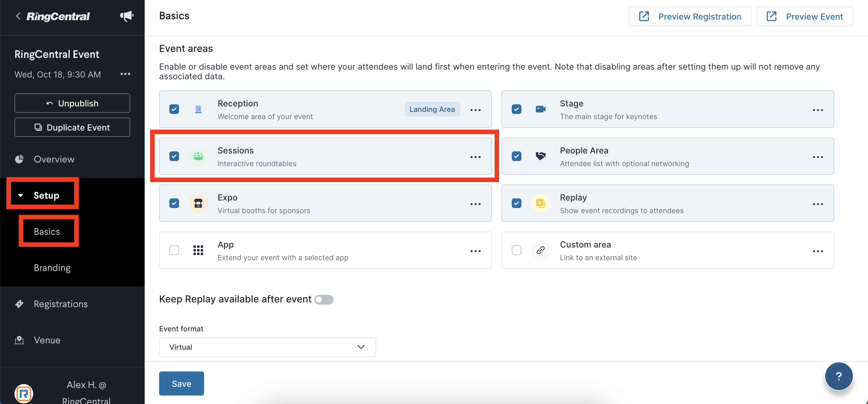The height and width of the screenshot is (404, 868).
Task: Click the Expo booth icon
Action: click(x=198, y=203)
